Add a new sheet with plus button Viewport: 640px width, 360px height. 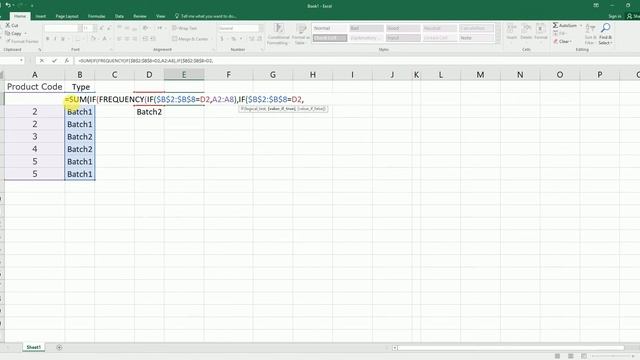(59, 347)
